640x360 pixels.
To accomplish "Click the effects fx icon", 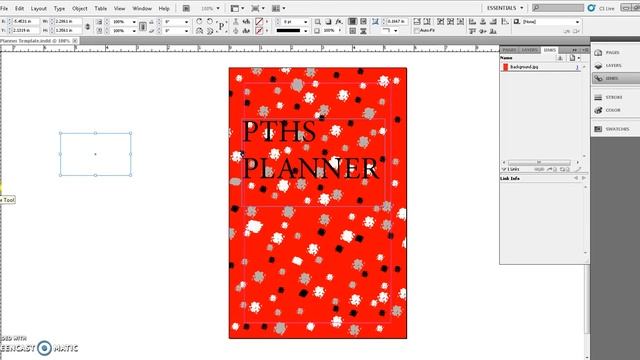I will pos(339,22).
